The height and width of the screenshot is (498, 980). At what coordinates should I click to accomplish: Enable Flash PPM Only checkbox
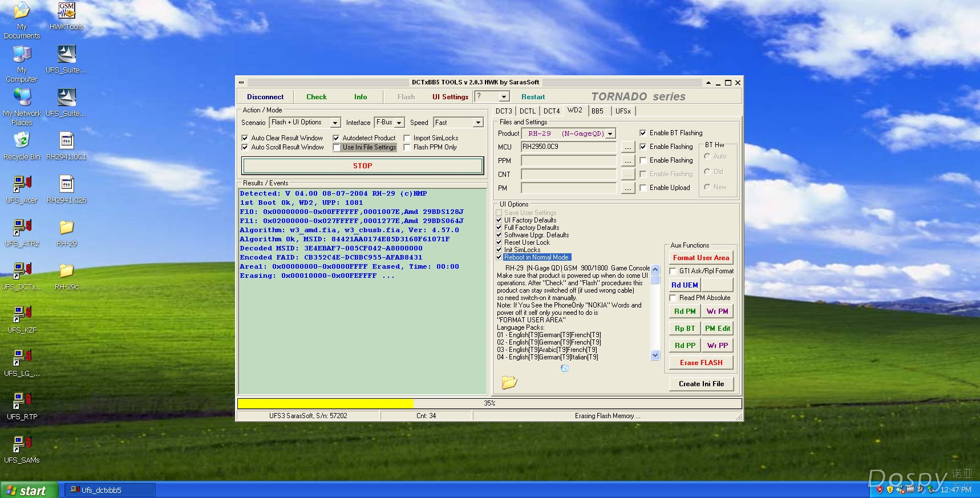[x=407, y=147]
